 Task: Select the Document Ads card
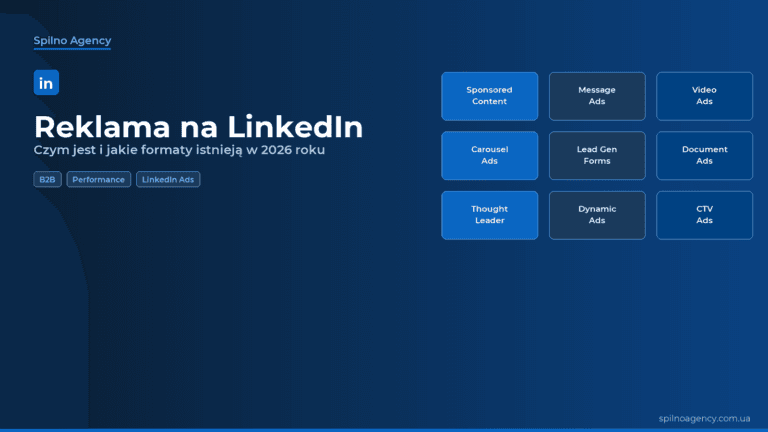[x=704, y=155]
